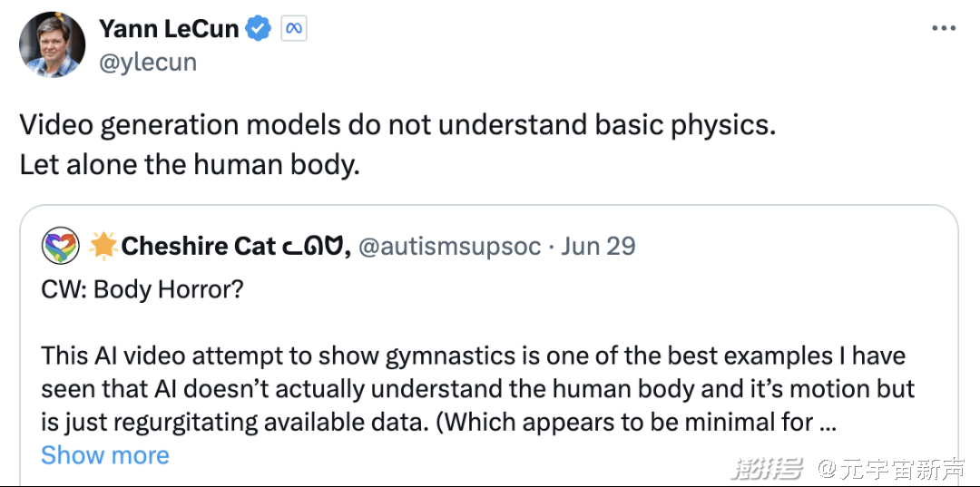Open the @ylecun handle link
This screenshot has width=980, height=487.
pos(148,63)
